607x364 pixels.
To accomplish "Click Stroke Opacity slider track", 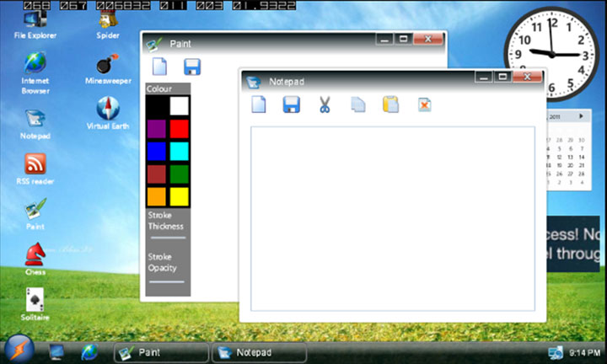I will pos(167,282).
